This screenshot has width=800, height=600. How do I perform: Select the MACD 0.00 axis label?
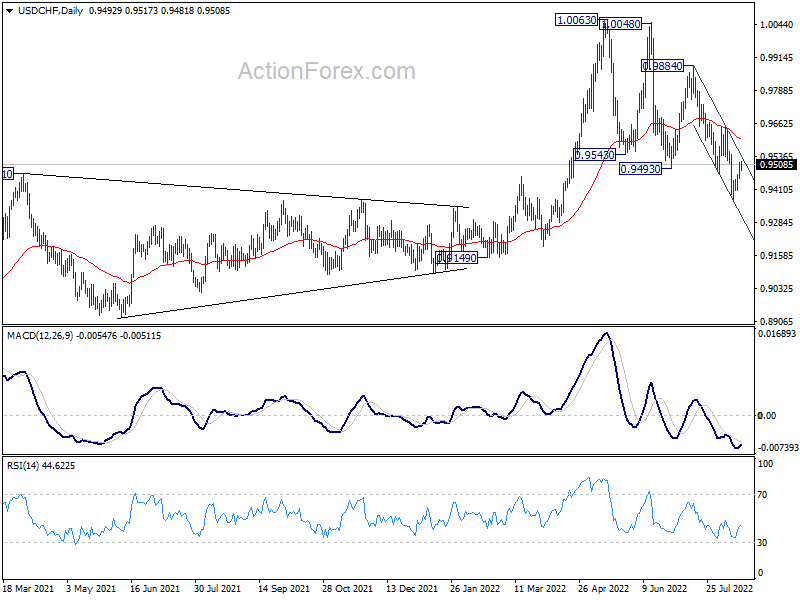(x=767, y=415)
